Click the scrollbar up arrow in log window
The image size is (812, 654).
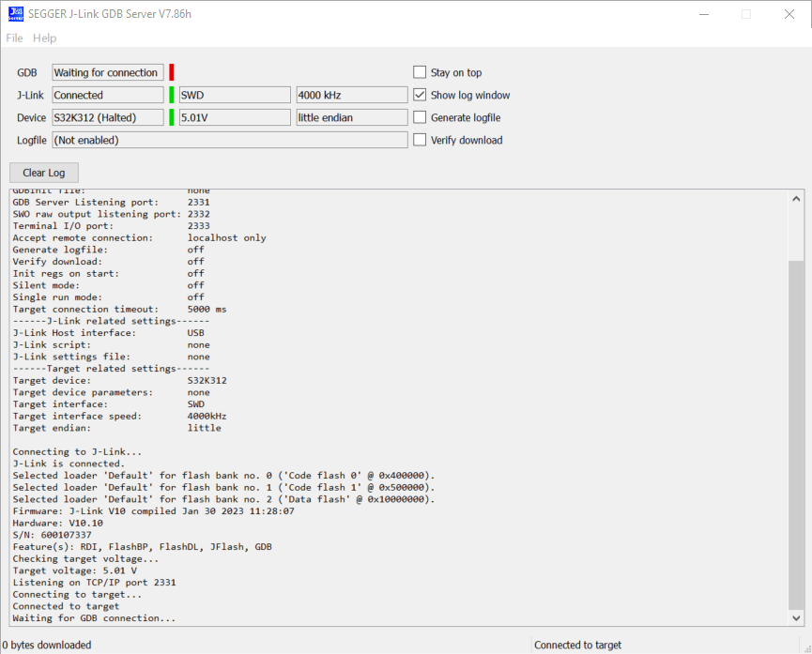click(x=797, y=197)
